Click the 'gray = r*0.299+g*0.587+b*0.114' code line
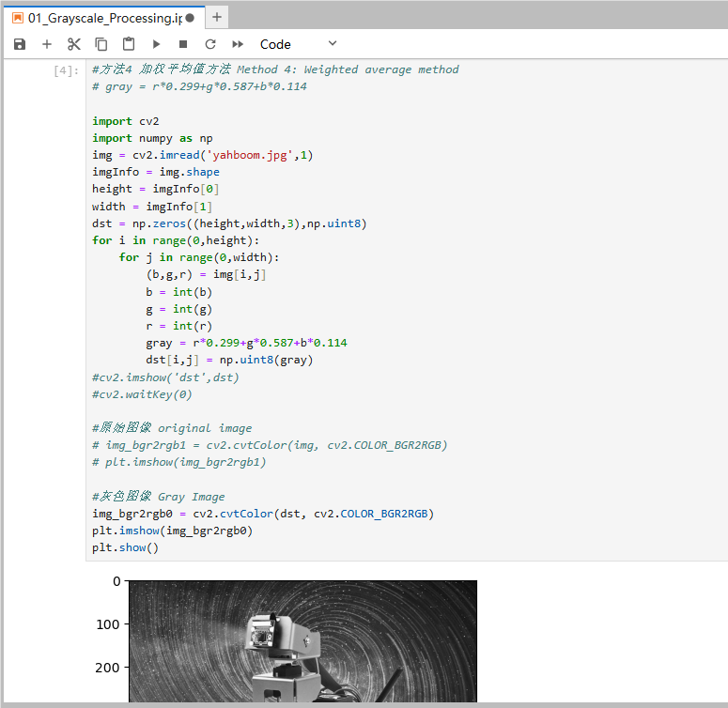This screenshot has width=728, height=708. tap(246, 343)
